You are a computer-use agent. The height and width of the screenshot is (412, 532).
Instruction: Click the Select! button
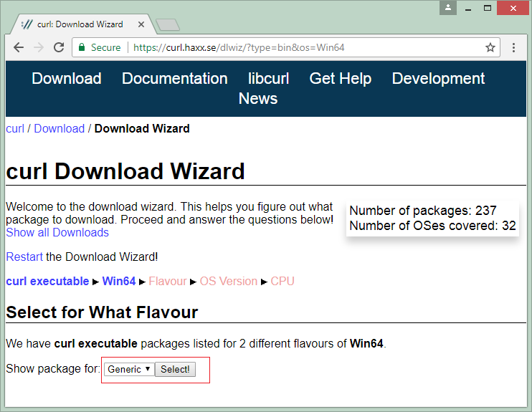pyautogui.click(x=175, y=369)
